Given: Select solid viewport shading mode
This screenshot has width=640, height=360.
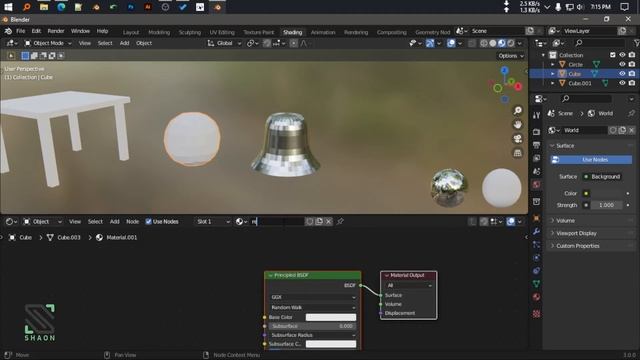Looking at the screenshot, I should (493, 43).
